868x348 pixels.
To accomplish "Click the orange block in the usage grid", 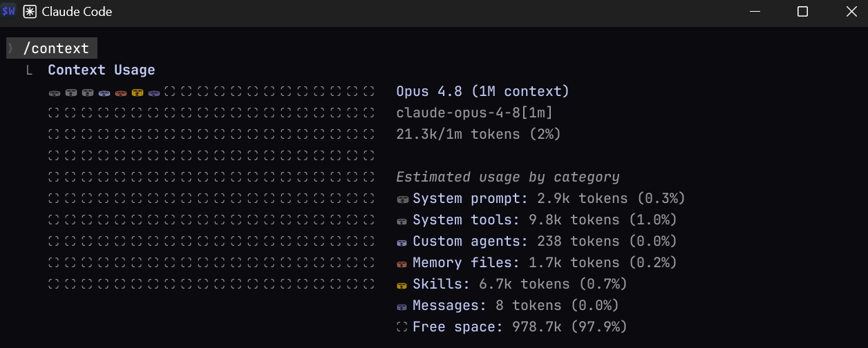I will [x=121, y=93].
